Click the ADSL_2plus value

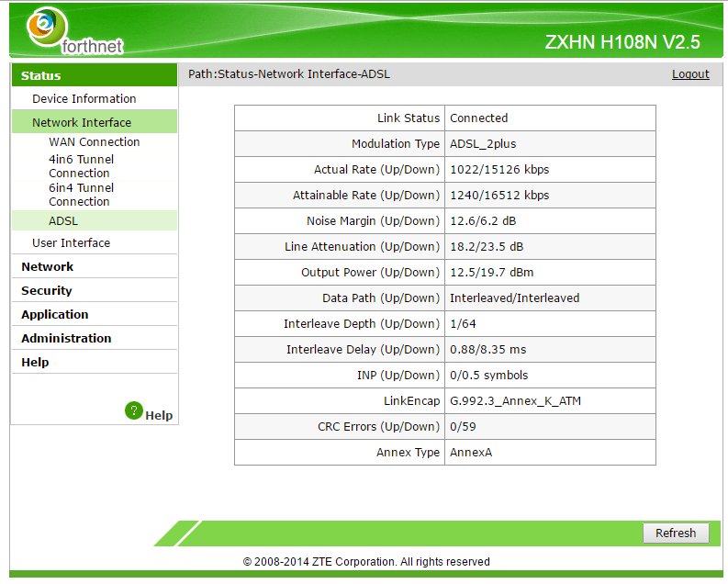click(483, 144)
